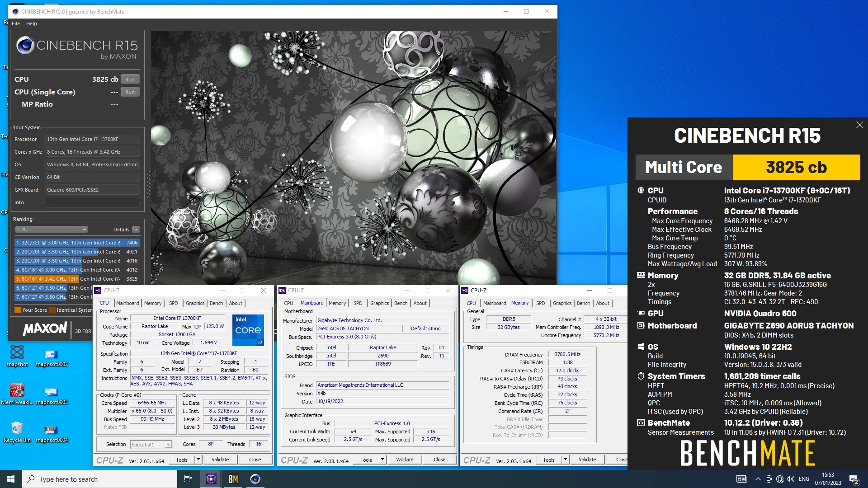
Task: Click the 3825 cb score in BenchMate
Action: 796,167
